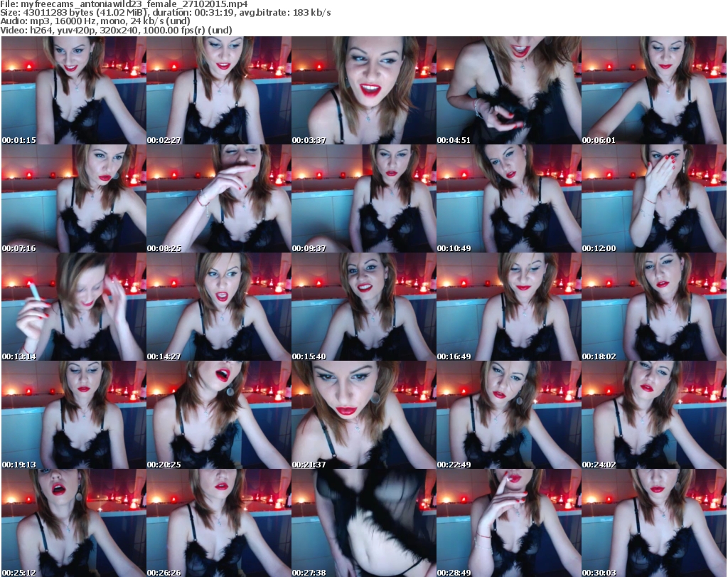This screenshot has width=728, height=577.
Task: Select the thumbnail stamped 00:01:15
Action: 74,90
